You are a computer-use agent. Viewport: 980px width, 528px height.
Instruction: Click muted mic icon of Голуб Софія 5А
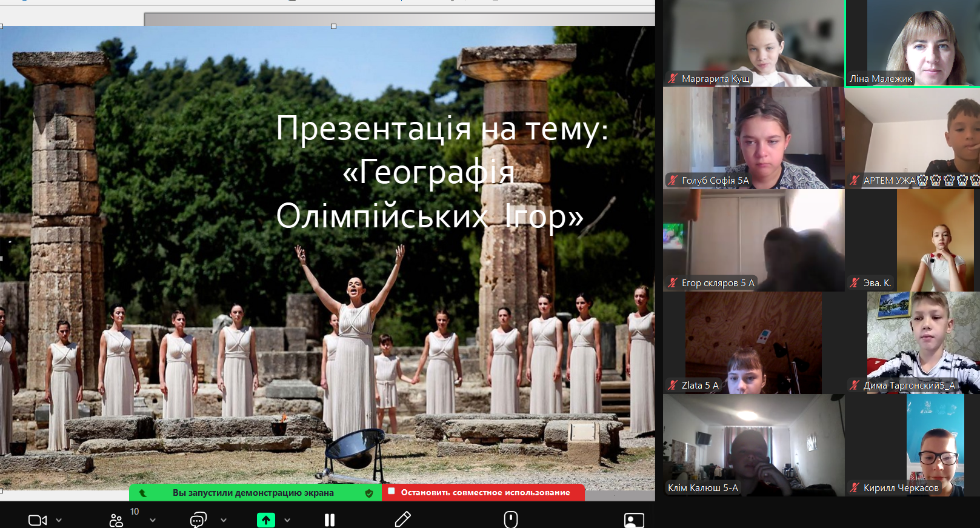(x=673, y=180)
